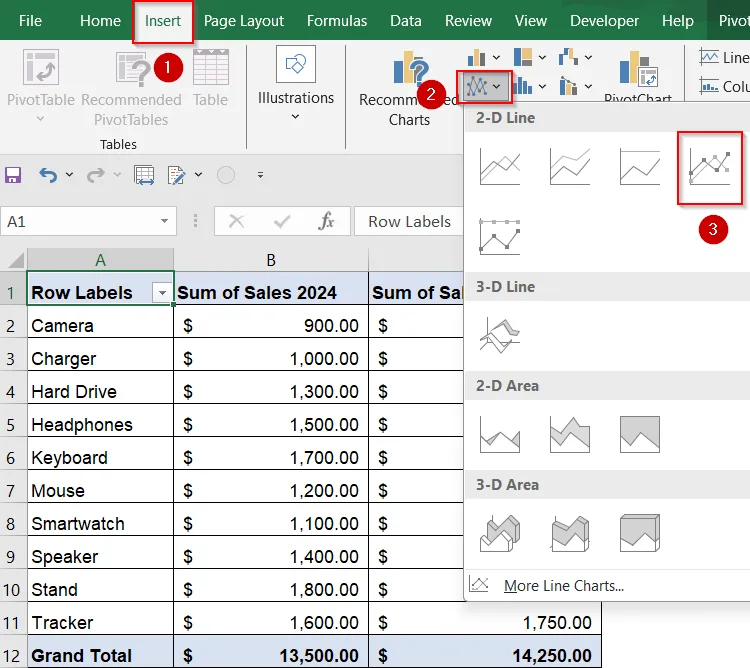Click the Redo arrow icon
Screen dimensions: 750x668
click(96, 175)
